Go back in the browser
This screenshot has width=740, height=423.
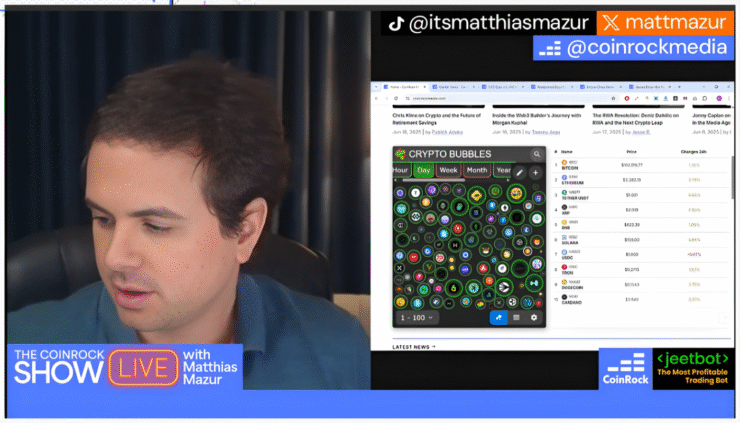tap(377, 99)
